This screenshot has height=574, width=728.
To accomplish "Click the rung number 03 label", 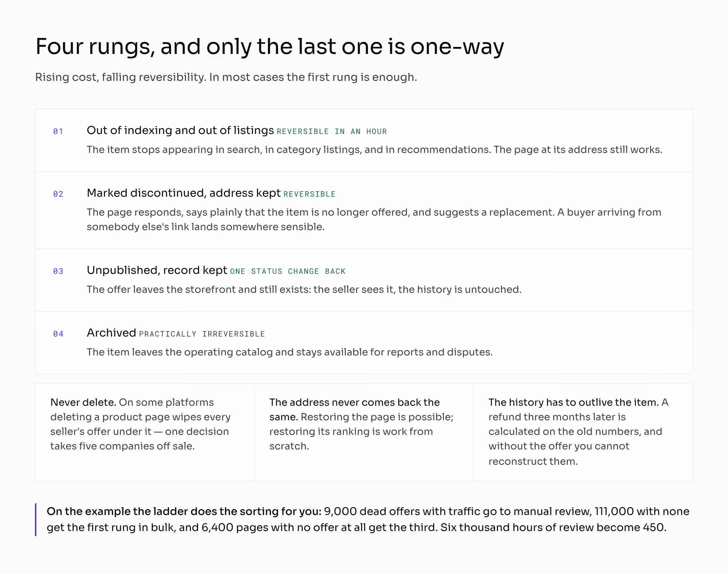I will 58,271.
